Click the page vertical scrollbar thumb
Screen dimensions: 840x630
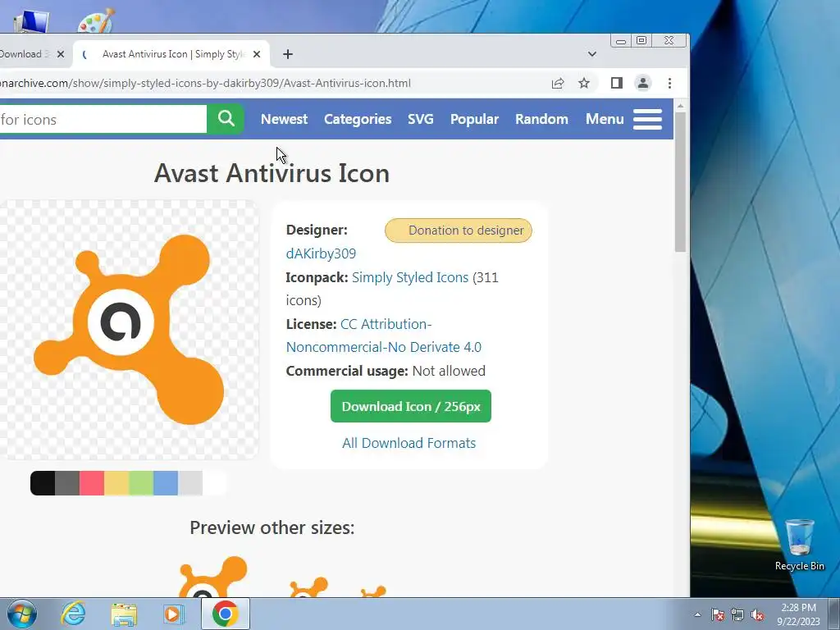pyautogui.click(x=680, y=182)
